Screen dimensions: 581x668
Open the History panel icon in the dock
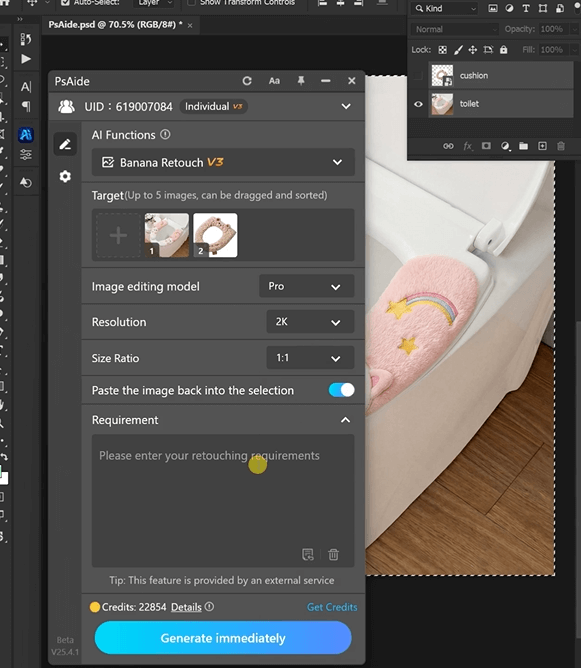pyautogui.click(x=26, y=39)
